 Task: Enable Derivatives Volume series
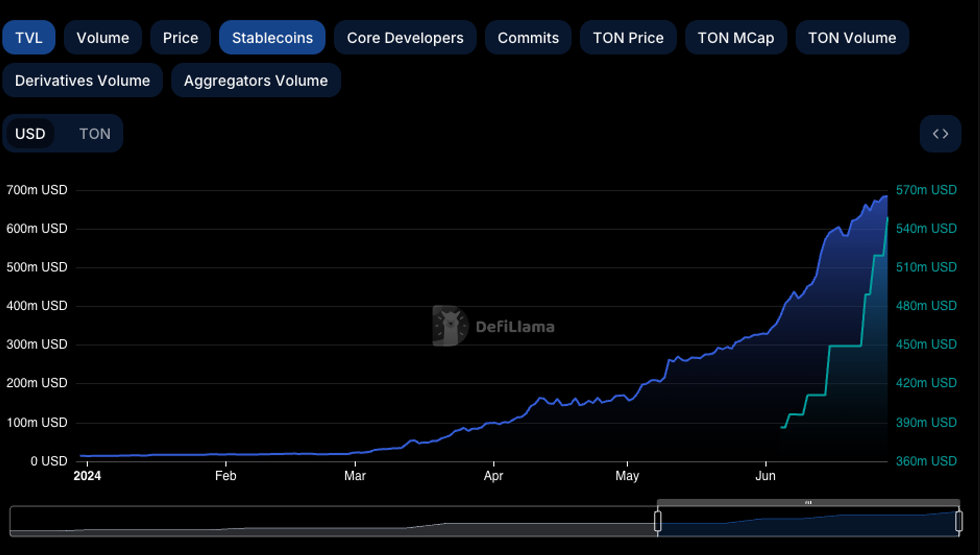tap(82, 80)
